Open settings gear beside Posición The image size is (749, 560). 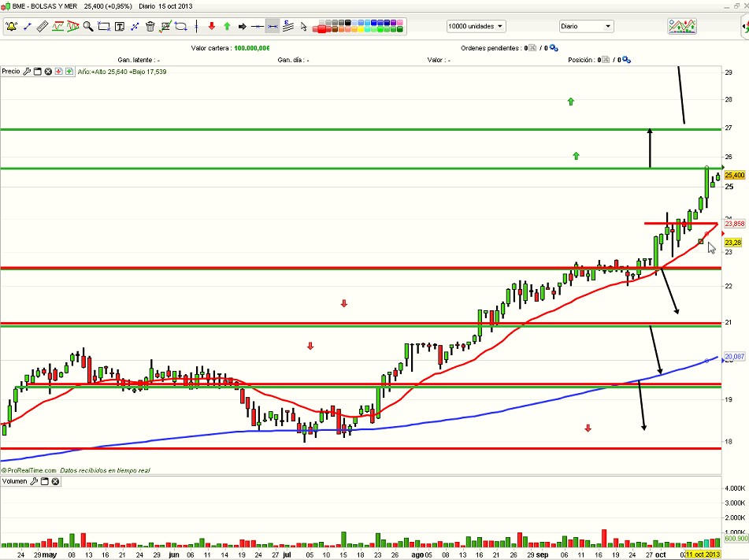coord(627,60)
